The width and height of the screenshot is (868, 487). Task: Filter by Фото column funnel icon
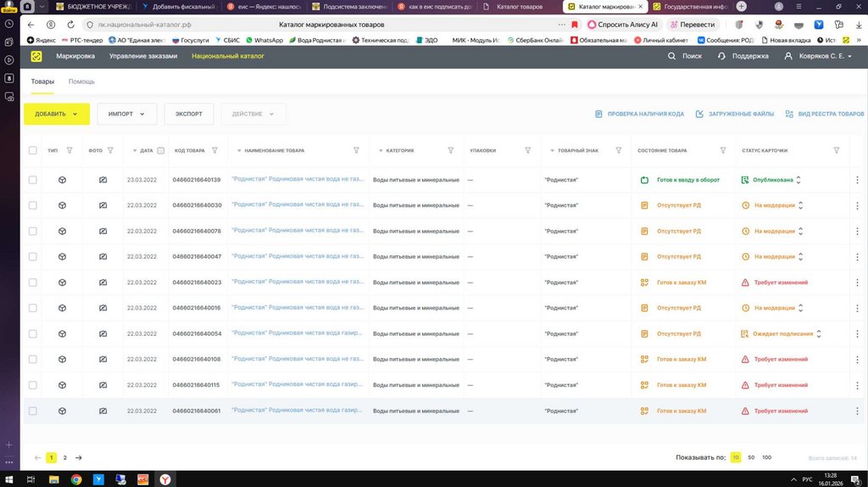tap(110, 150)
